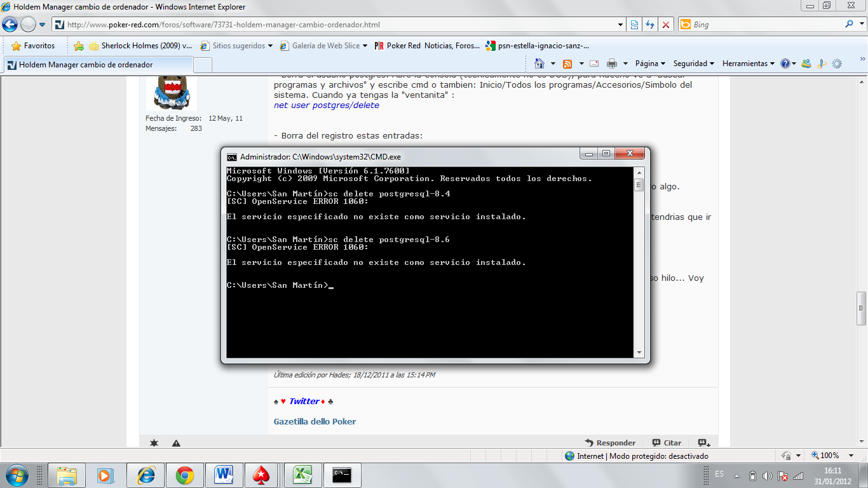Click Responder to reply to post
This screenshot has height=488, width=868.
610,443
